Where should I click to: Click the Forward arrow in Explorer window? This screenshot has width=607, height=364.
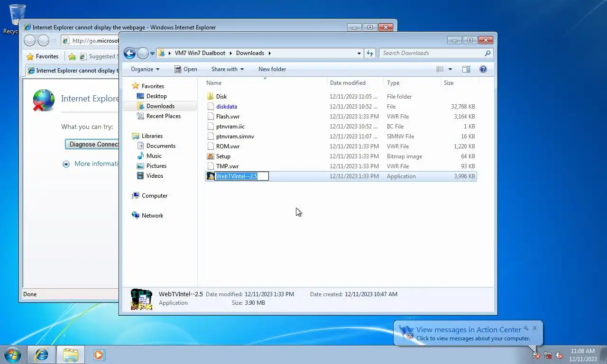coord(143,53)
